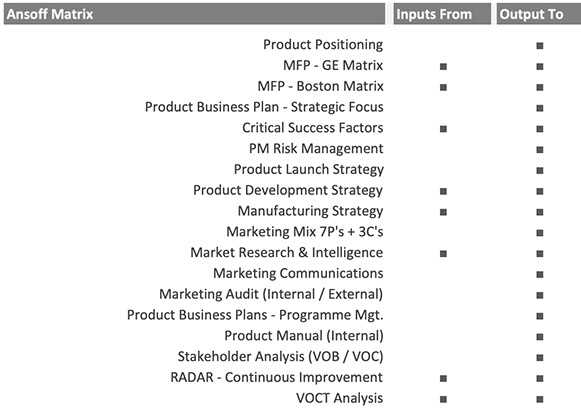Viewport: 581px width, 415px height.
Task: Click the MFP - GE Matrix label
Action: 333,65
